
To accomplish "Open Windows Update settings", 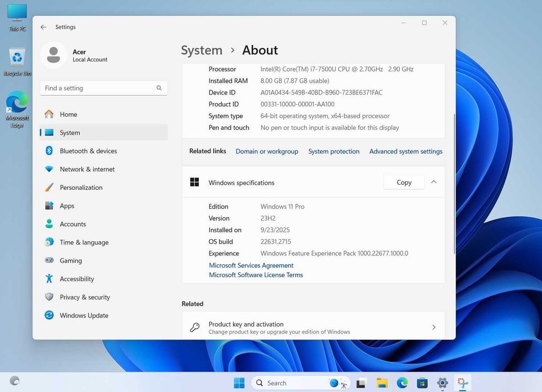I will pyautogui.click(x=104, y=315).
